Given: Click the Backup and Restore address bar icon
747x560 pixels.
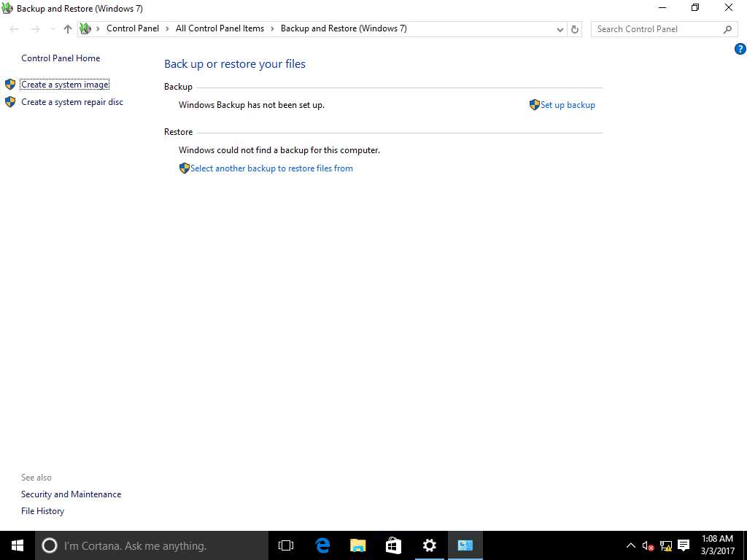Looking at the screenshot, I should 85,28.
